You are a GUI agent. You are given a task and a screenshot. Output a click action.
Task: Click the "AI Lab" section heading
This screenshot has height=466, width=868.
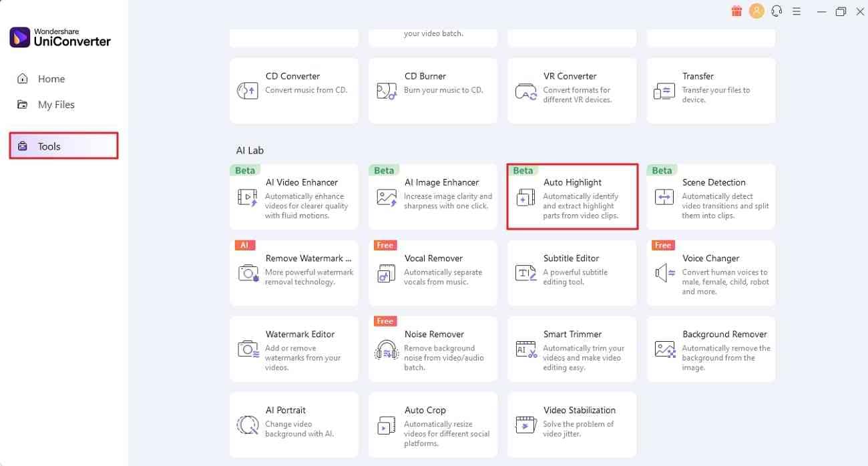click(250, 150)
